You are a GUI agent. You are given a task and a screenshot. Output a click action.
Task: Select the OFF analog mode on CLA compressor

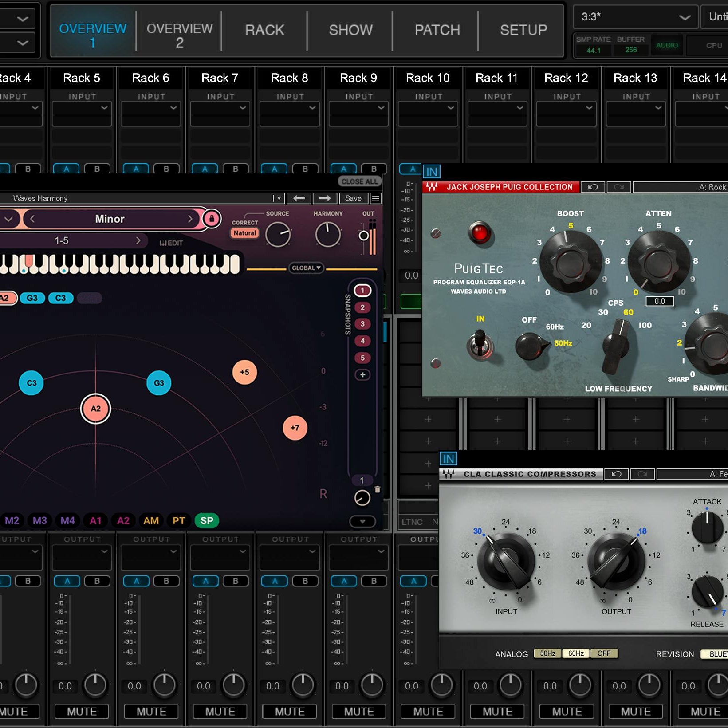[x=604, y=653]
